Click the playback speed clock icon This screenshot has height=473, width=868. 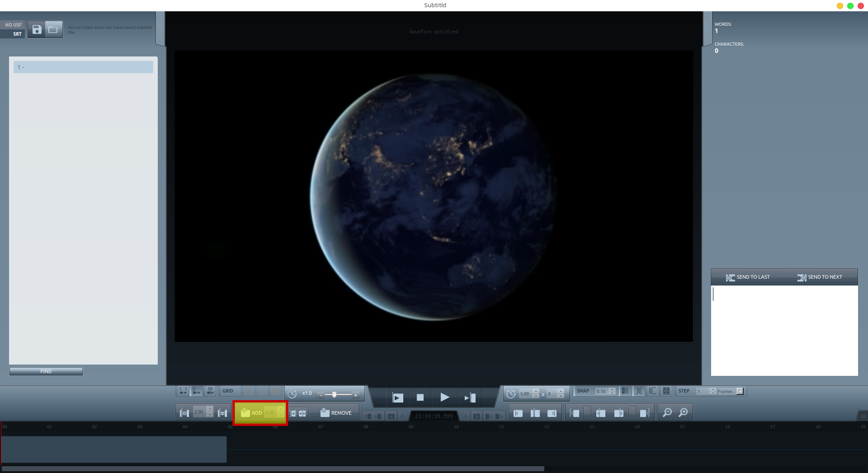pos(292,394)
